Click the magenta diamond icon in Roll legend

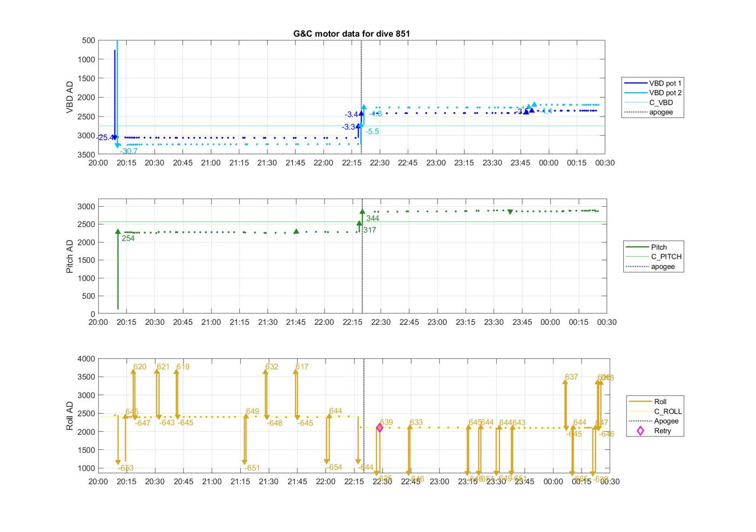(640, 431)
